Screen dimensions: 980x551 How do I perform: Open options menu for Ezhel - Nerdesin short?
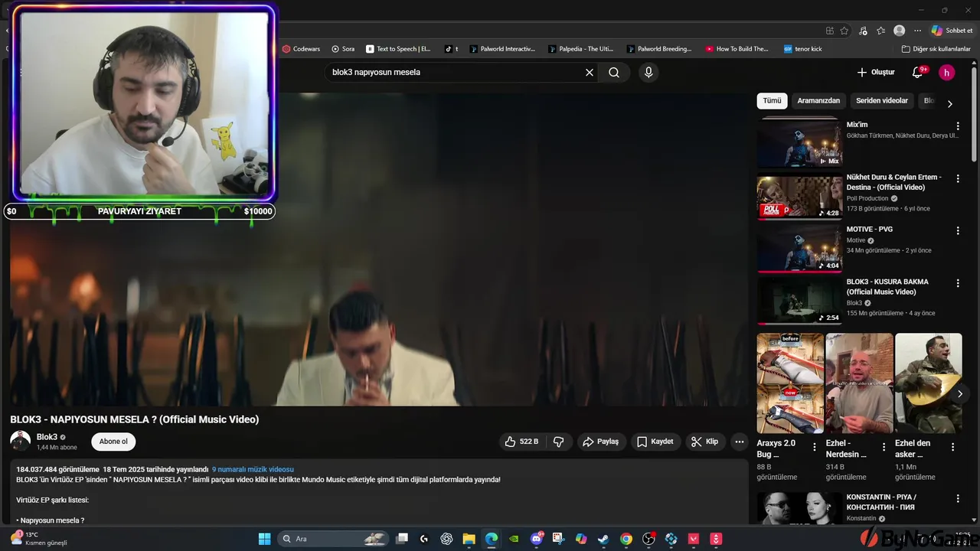point(884,447)
